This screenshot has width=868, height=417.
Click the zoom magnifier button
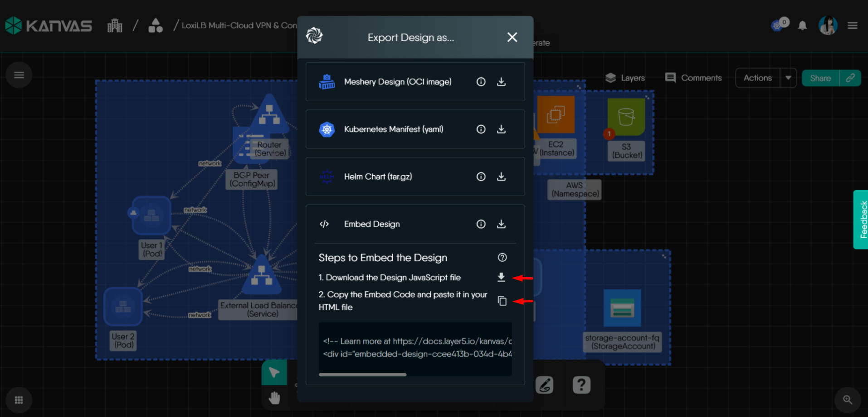pyautogui.click(x=848, y=400)
